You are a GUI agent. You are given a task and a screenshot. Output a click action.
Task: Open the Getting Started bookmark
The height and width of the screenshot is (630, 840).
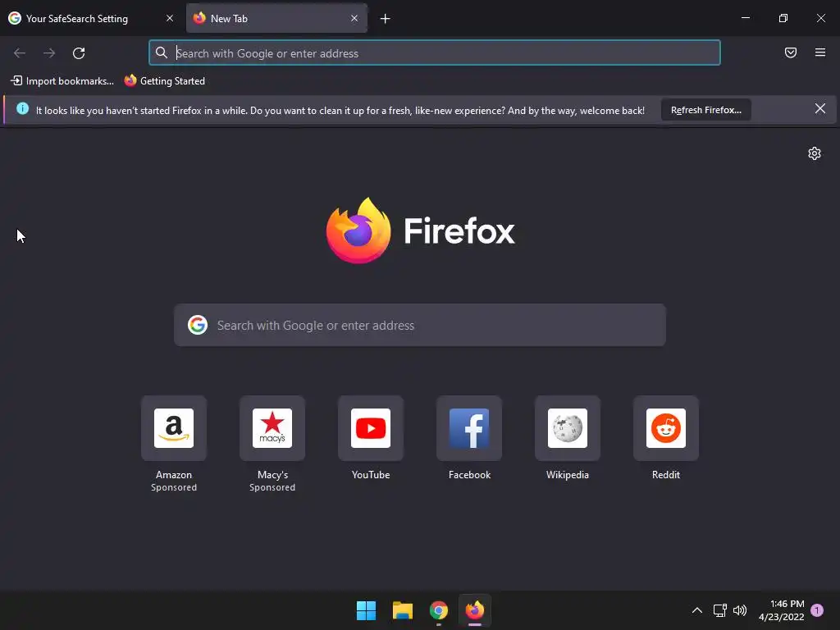click(164, 81)
